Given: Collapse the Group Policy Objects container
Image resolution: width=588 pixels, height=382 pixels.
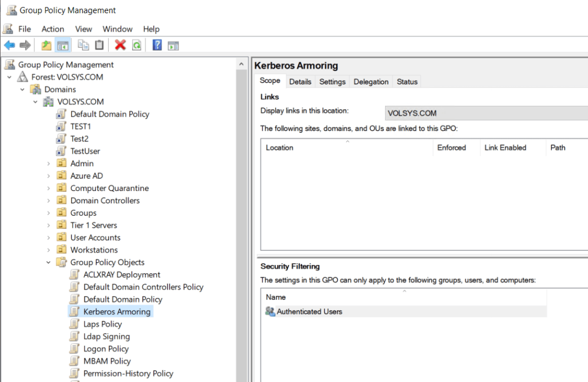Looking at the screenshot, I should pos(49,262).
